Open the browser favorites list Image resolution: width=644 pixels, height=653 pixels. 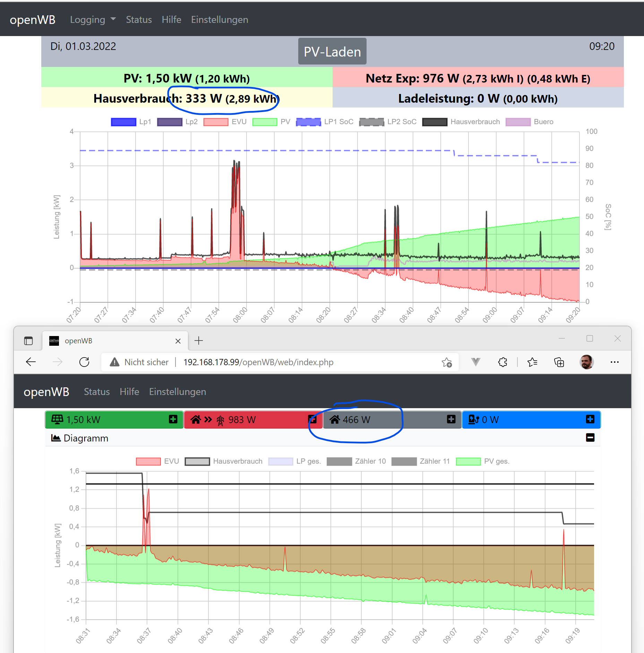pos(532,362)
